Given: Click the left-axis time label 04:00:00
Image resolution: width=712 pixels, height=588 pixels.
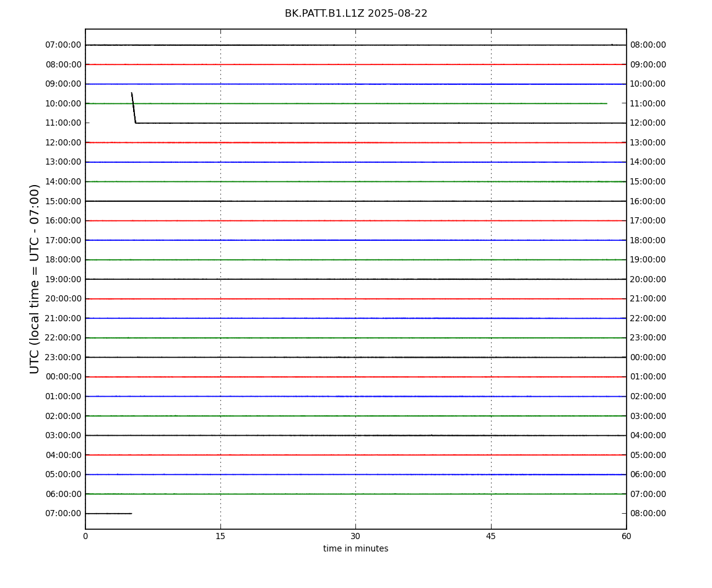Looking at the screenshot, I should click(x=63, y=455).
